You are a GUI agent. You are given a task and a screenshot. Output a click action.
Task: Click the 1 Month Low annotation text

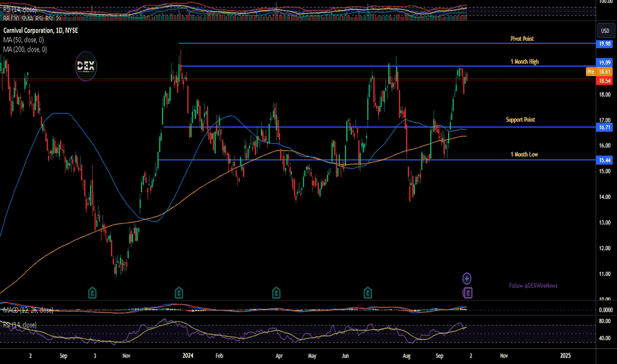(x=524, y=154)
